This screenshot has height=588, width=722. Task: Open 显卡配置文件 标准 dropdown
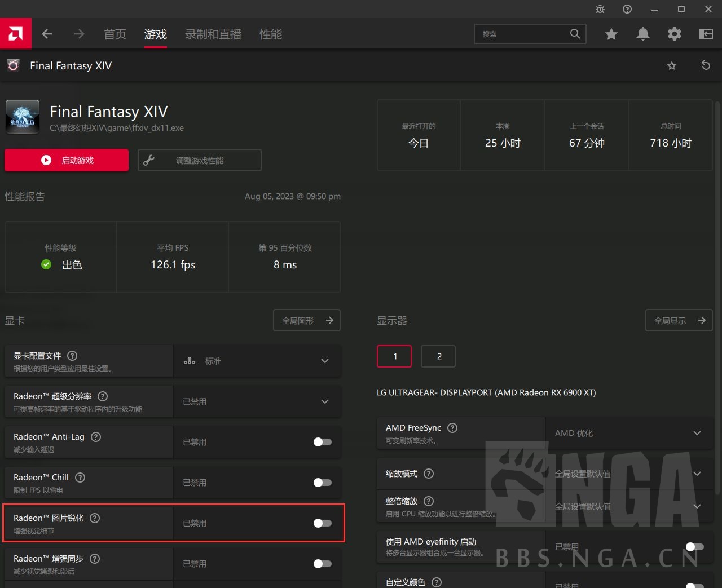coord(257,361)
